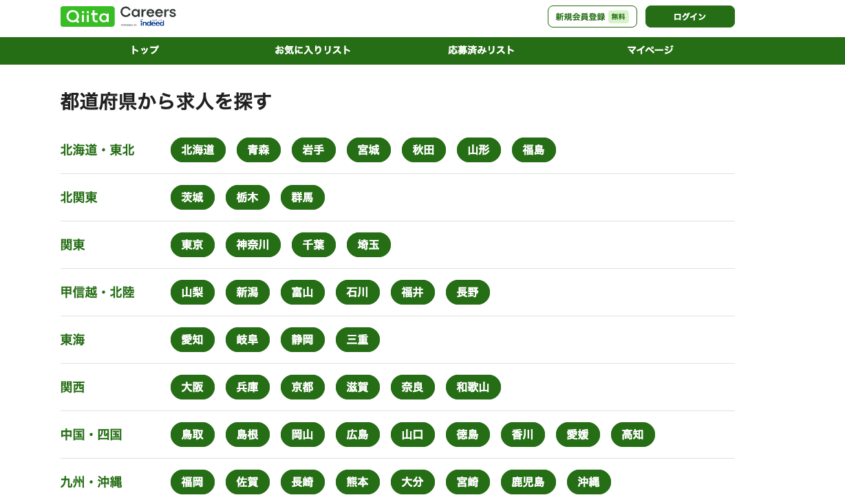
Task: Navigate to マイページ
Action: coord(650,50)
